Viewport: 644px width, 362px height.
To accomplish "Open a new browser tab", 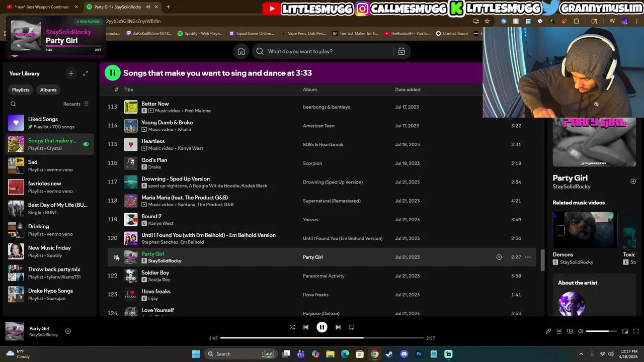I will [168, 7].
